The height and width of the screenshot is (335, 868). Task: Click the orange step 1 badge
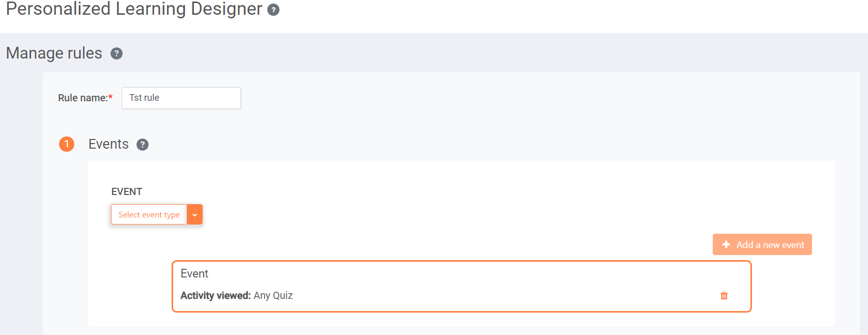point(67,144)
